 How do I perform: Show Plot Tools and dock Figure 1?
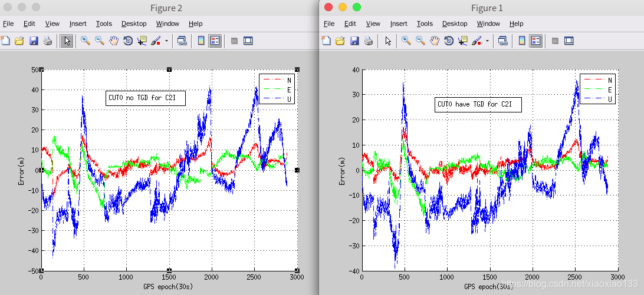[569, 41]
